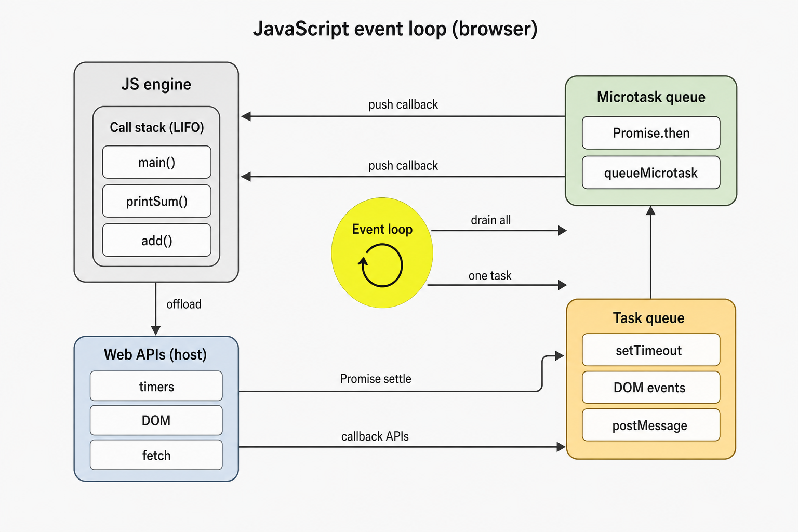
Task: Click the JS engine heading
Action: pos(156,84)
